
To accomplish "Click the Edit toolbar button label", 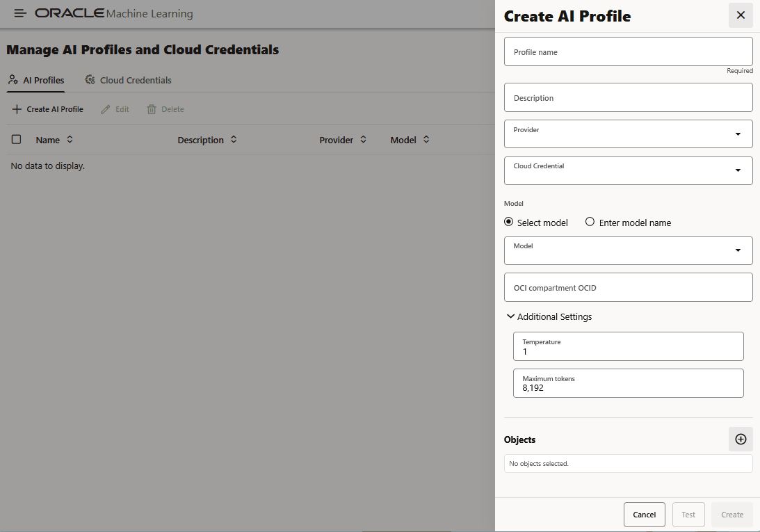I will click(122, 109).
